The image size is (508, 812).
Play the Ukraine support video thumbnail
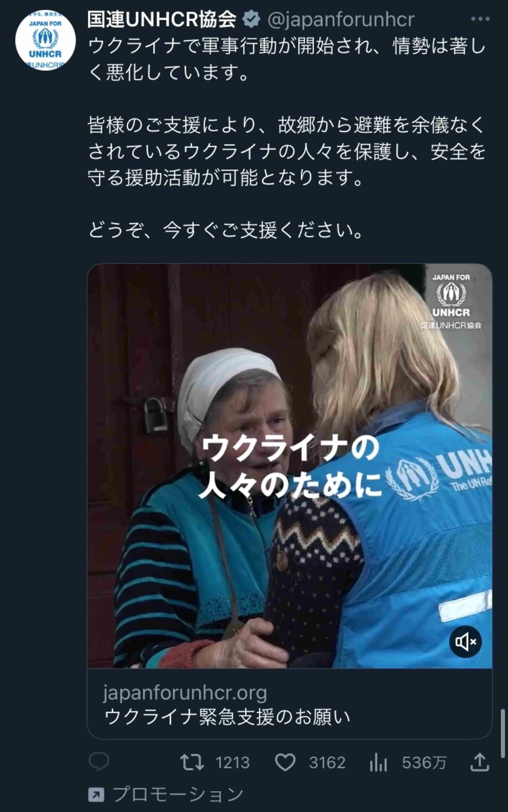[x=290, y=466]
